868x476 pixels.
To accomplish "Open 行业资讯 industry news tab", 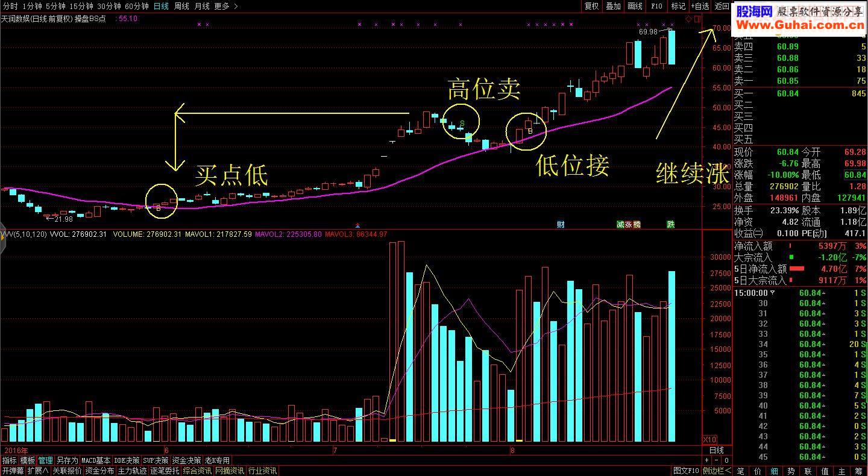I will coord(262,471).
